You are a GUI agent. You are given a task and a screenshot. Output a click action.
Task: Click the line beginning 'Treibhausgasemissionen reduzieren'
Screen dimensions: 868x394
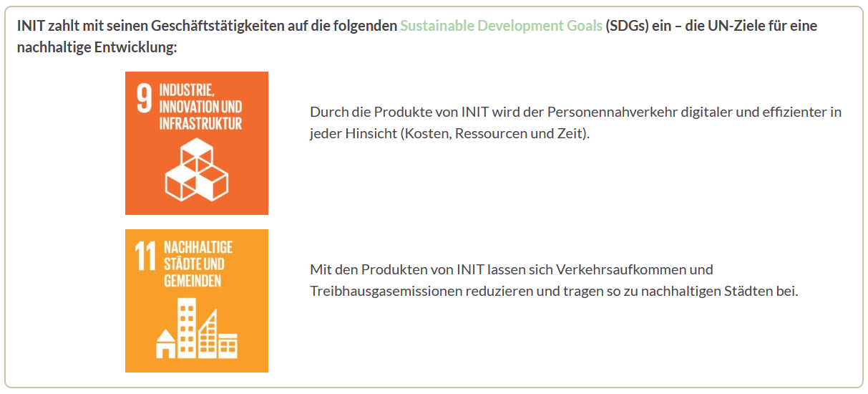(x=553, y=291)
